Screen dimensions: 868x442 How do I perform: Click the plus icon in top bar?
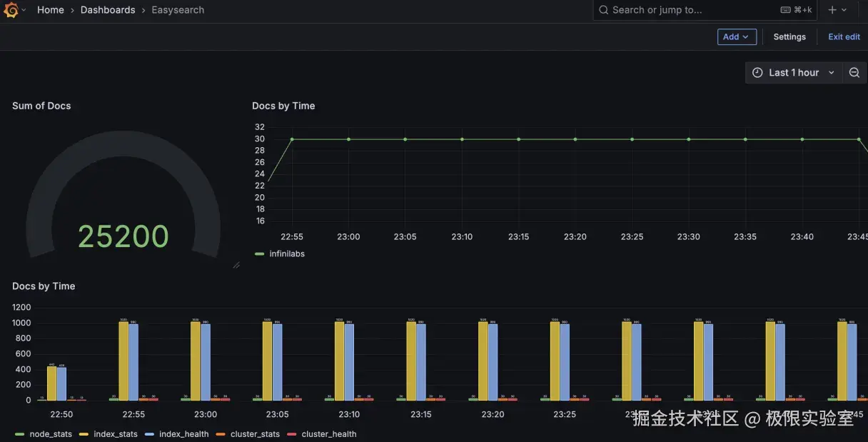pos(832,10)
